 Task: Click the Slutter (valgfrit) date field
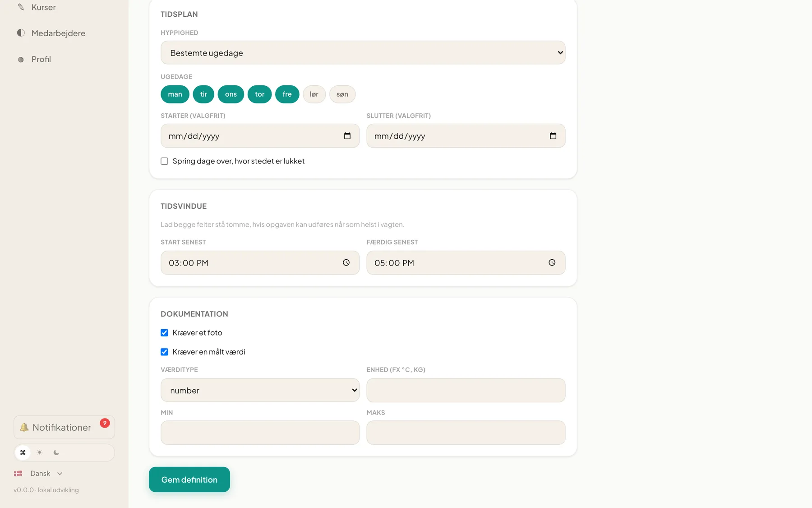point(466,136)
